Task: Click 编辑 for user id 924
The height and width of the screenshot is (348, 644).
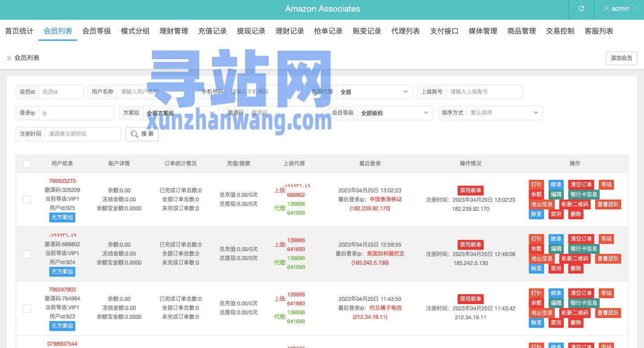Action: [x=556, y=249]
